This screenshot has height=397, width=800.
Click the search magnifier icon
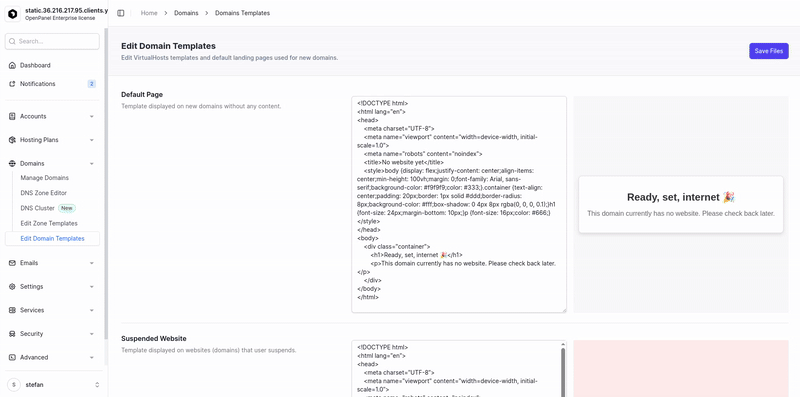(x=13, y=41)
